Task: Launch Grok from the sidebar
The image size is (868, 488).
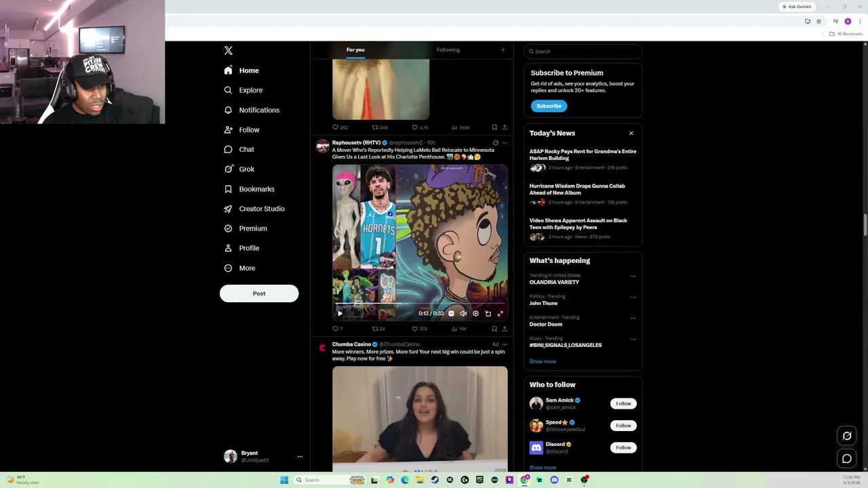Action: pyautogui.click(x=239, y=169)
